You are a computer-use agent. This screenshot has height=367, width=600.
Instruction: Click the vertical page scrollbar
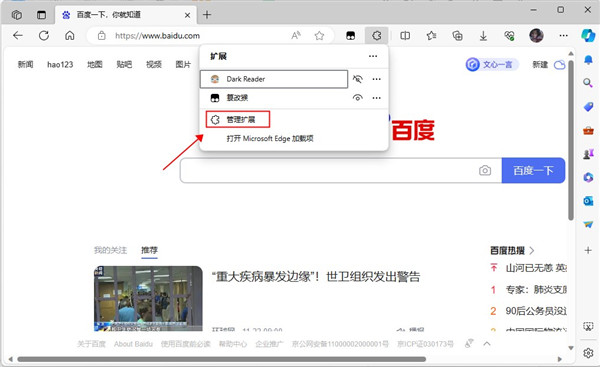tap(571, 140)
